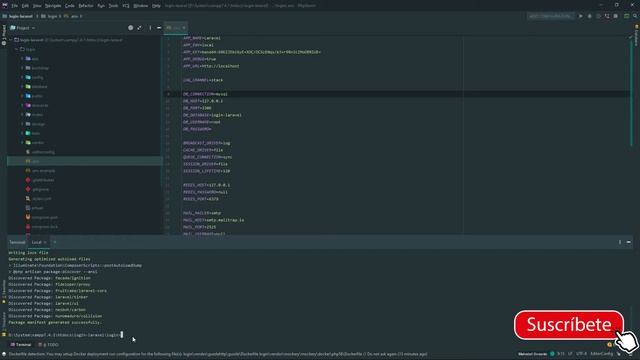Click the Stop square icon
640x360 pixels.
pyautogui.click(x=616, y=16)
